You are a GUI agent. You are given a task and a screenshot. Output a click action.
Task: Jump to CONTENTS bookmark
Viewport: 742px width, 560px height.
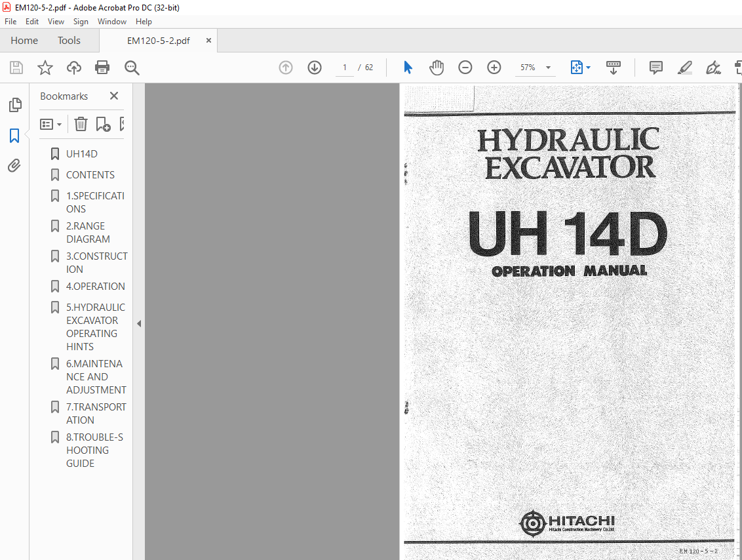(90, 174)
